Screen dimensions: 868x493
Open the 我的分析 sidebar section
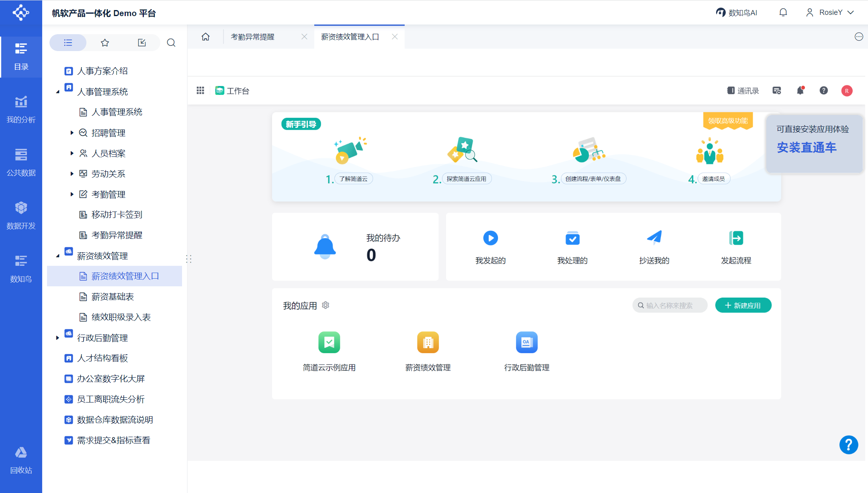(x=21, y=109)
